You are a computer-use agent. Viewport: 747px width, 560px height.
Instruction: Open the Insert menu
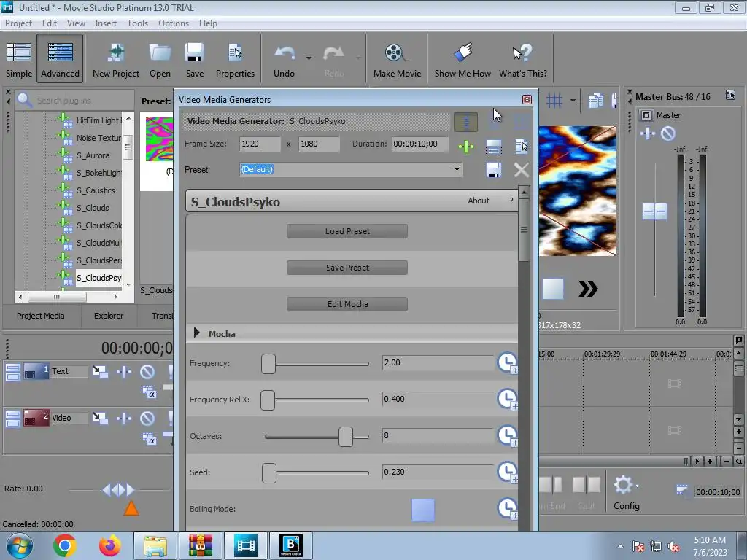(106, 23)
